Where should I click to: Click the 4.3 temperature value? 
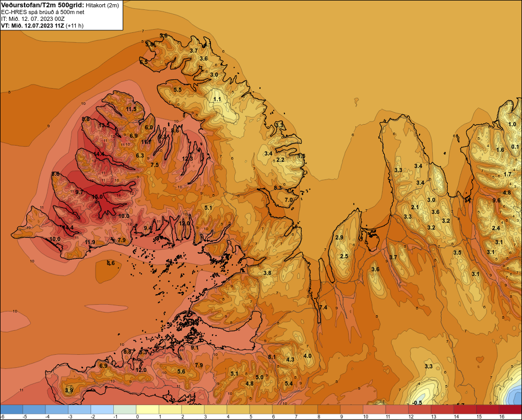tap(290, 359)
